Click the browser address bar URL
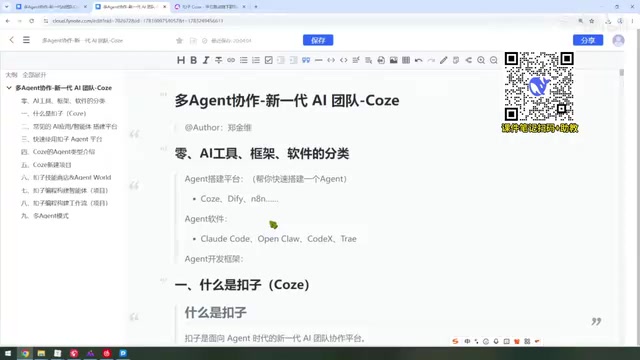Image resolution: width=640 pixels, height=360 pixels. pos(138,21)
